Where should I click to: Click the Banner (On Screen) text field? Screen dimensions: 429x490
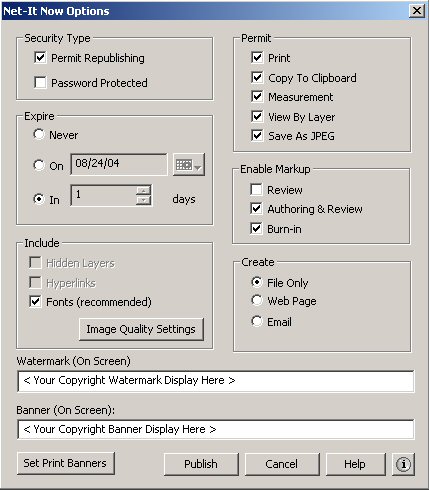point(216,429)
